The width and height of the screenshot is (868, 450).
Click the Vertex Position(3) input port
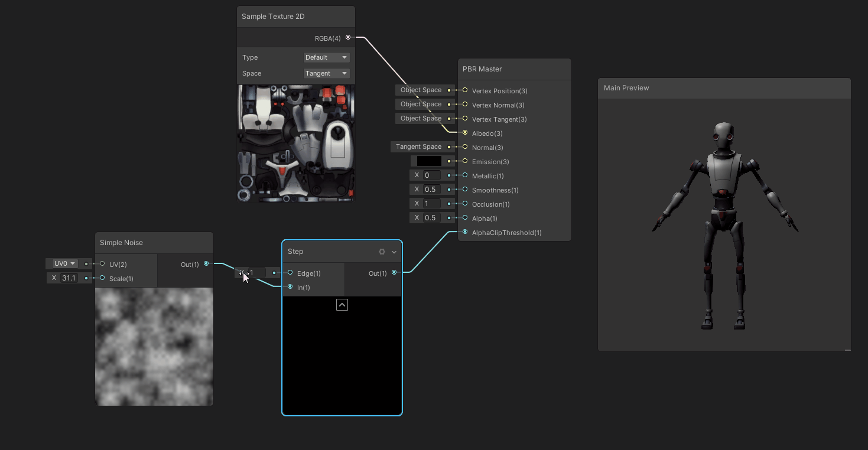pyautogui.click(x=465, y=90)
